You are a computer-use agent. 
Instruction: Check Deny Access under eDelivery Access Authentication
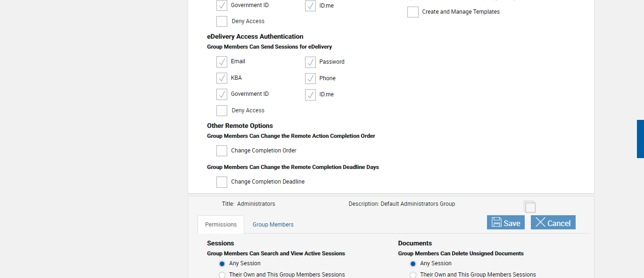tap(222, 110)
